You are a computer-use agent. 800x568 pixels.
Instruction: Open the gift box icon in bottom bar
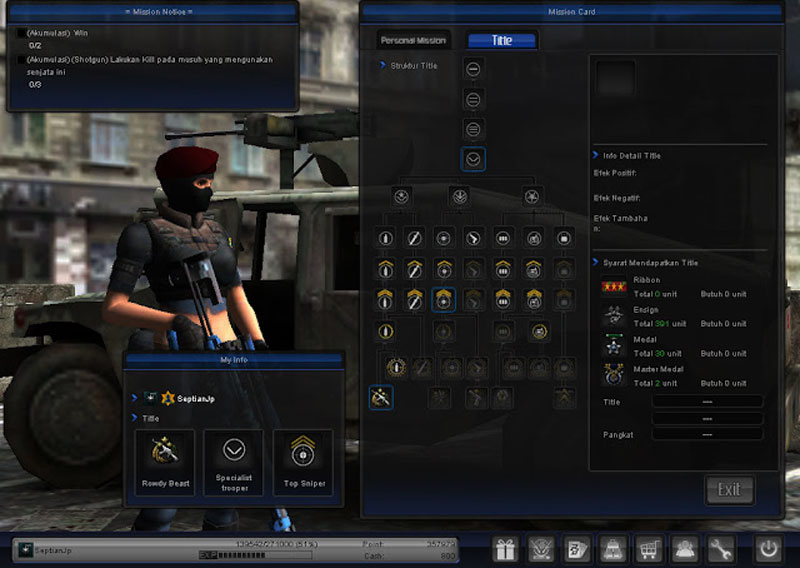505,550
